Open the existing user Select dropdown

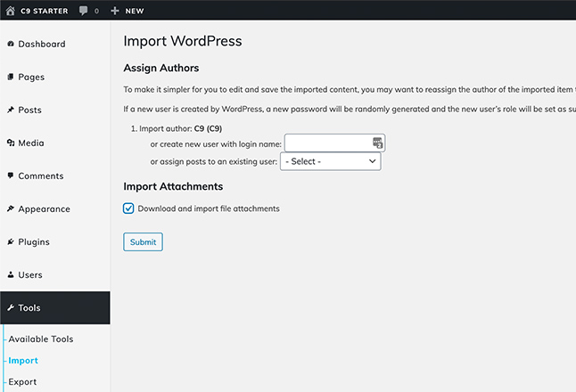click(x=330, y=161)
